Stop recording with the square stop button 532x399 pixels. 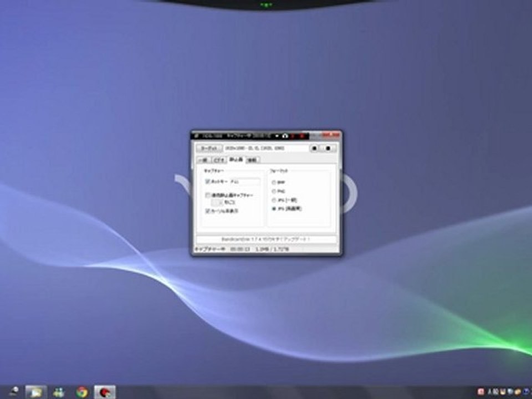pyautogui.click(x=328, y=149)
